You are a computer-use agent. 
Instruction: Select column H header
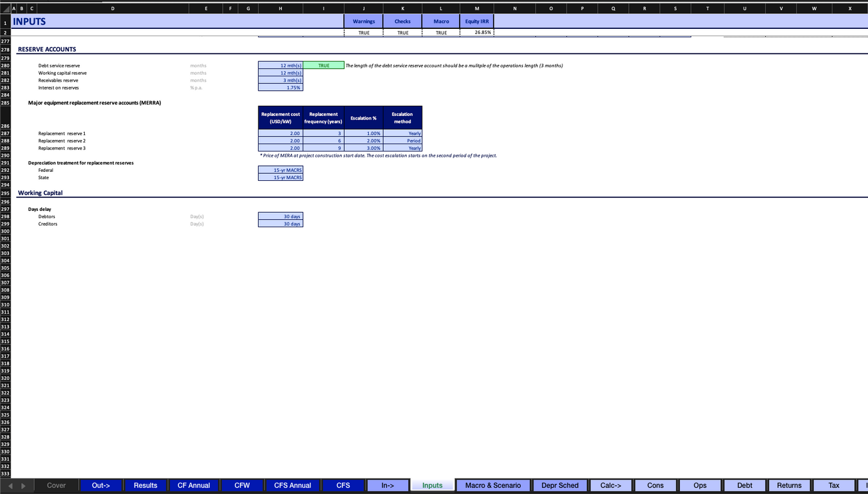pyautogui.click(x=281, y=8)
